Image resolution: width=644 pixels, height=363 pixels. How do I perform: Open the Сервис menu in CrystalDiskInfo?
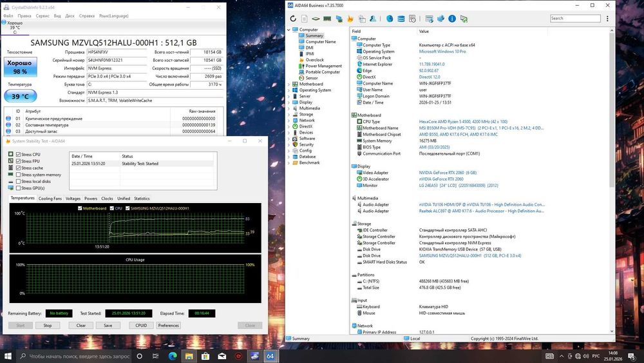pyautogui.click(x=43, y=16)
